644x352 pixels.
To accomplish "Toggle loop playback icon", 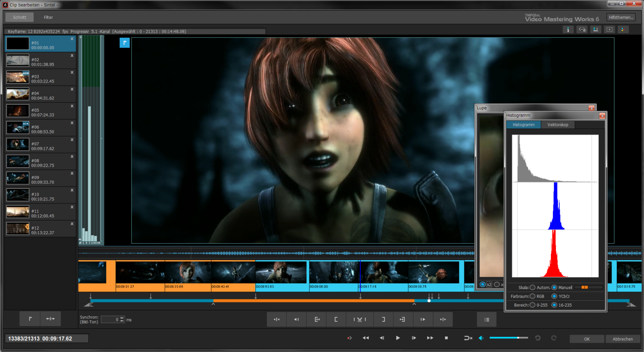I will (468, 338).
